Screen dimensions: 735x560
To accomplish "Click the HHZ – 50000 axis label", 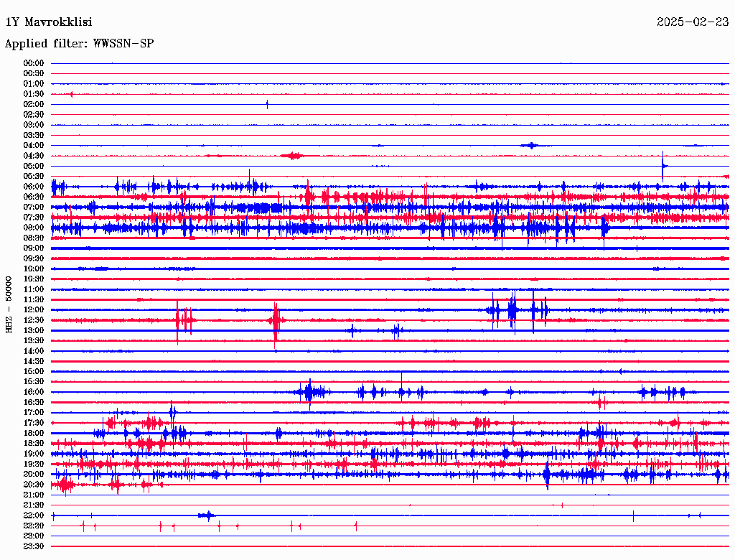I will (x=9, y=305).
